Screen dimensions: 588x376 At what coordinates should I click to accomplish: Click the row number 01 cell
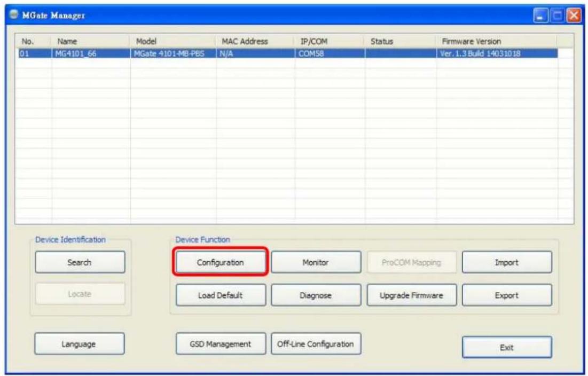[35, 53]
